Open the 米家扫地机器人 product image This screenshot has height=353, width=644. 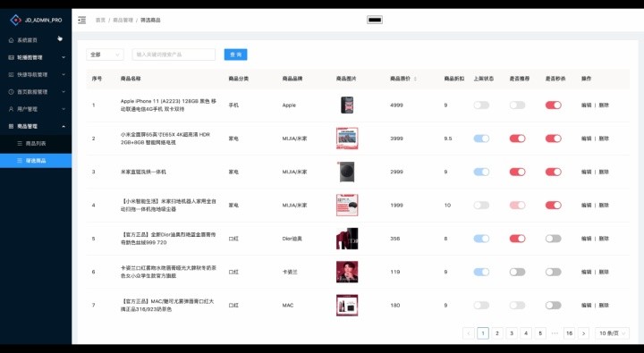click(347, 205)
